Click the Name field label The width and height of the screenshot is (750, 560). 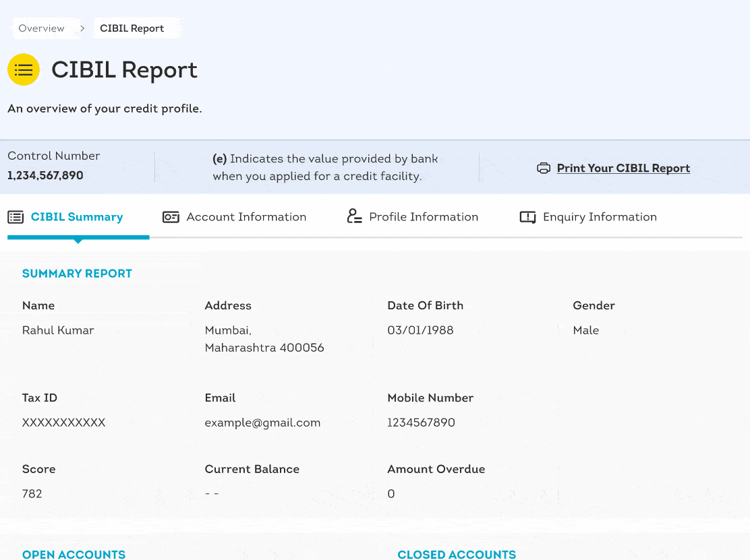pos(38,305)
